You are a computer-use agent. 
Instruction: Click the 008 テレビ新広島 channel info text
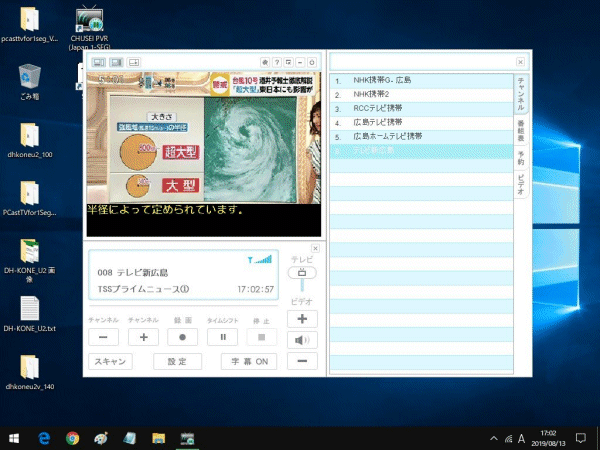pyautogui.click(x=133, y=272)
